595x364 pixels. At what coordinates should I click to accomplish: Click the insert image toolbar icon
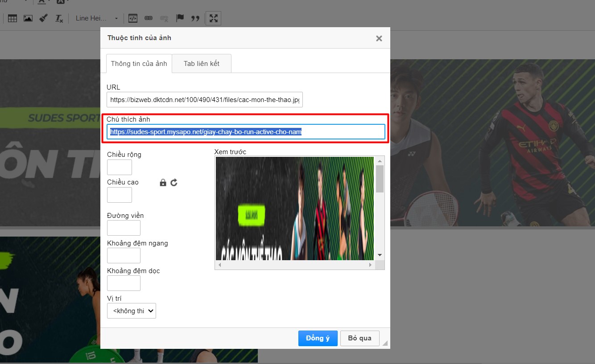tap(28, 18)
